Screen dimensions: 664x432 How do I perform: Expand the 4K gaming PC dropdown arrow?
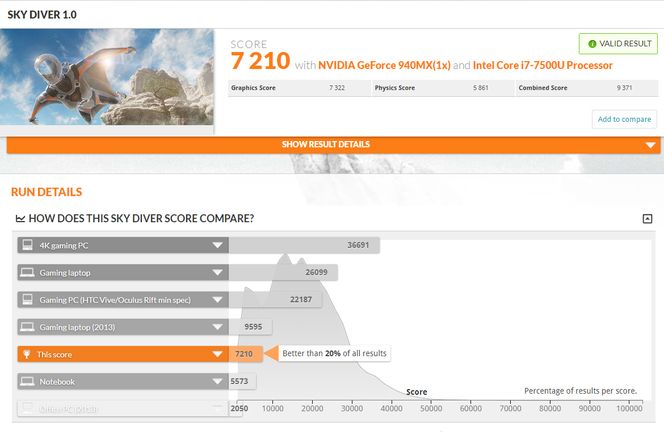217,245
